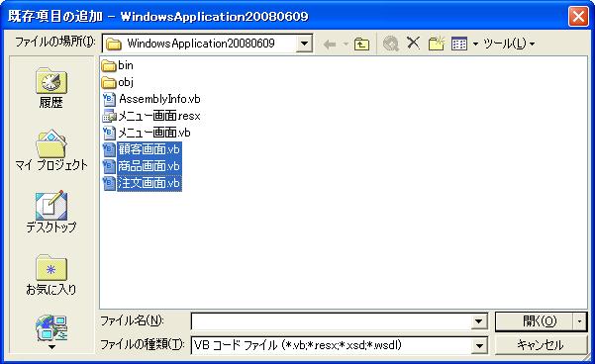This screenshot has height=364, width=595.
Task: Click the Delete (X) toolbar icon
Action: point(413,43)
